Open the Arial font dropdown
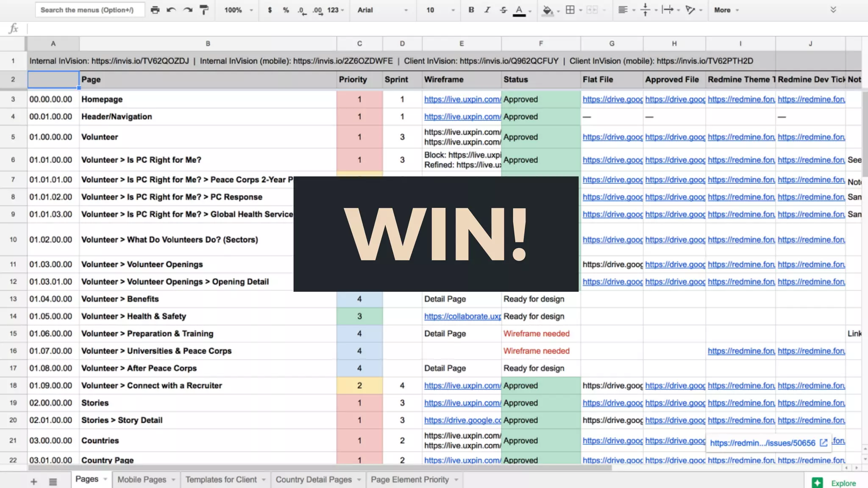Screen dimensions: 868x488 click(382, 10)
